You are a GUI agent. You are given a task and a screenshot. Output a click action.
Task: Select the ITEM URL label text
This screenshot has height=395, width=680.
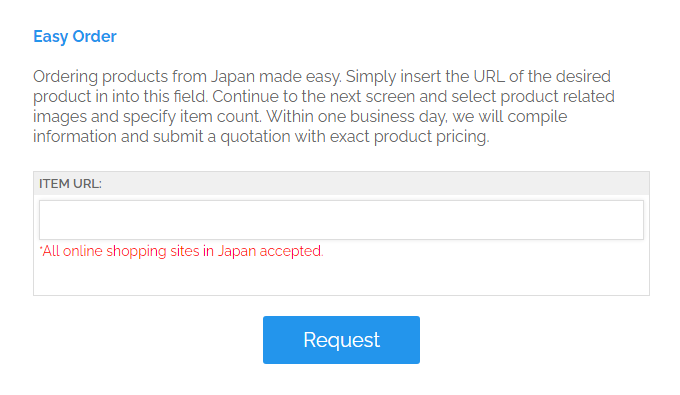pos(70,183)
